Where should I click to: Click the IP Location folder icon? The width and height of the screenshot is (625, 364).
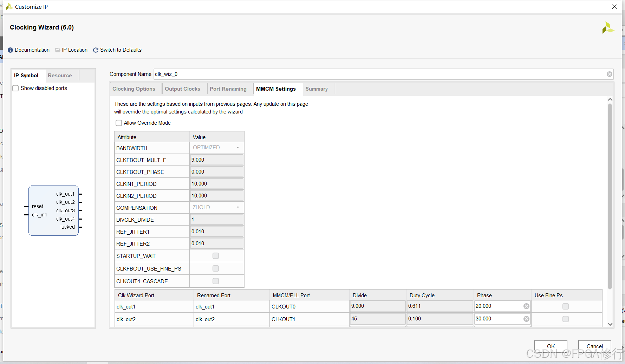coord(58,50)
